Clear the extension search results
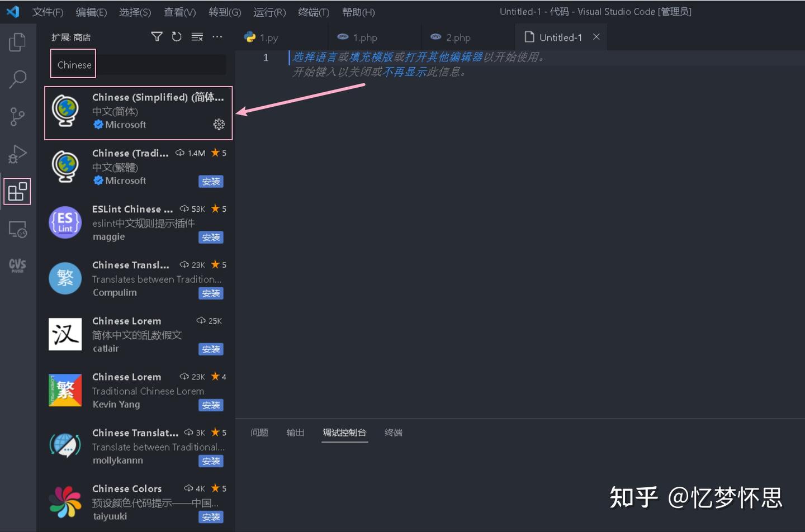Image resolution: width=805 pixels, height=532 pixels. (x=197, y=36)
